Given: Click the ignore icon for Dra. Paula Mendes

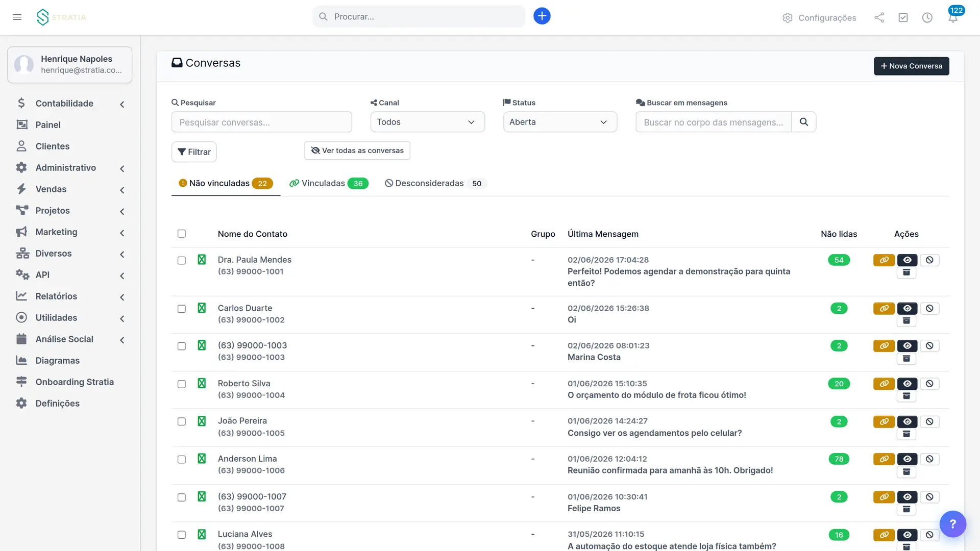Looking at the screenshot, I should click(x=929, y=260).
